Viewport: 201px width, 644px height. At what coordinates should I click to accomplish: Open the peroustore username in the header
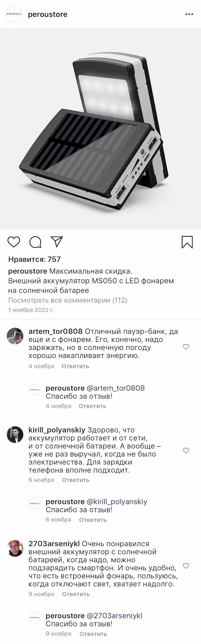click(x=48, y=14)
